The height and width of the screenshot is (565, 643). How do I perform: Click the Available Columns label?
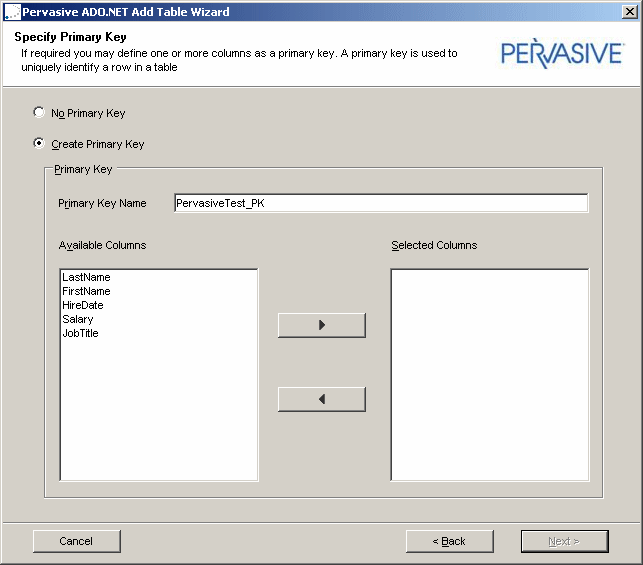coord(102,245)
